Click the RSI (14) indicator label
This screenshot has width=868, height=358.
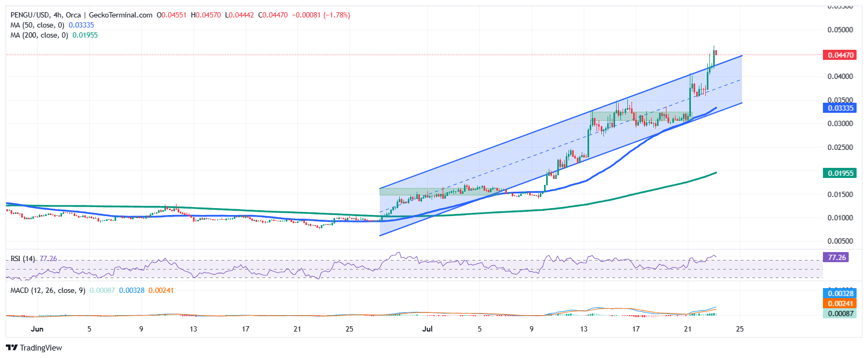pos(23,259)
